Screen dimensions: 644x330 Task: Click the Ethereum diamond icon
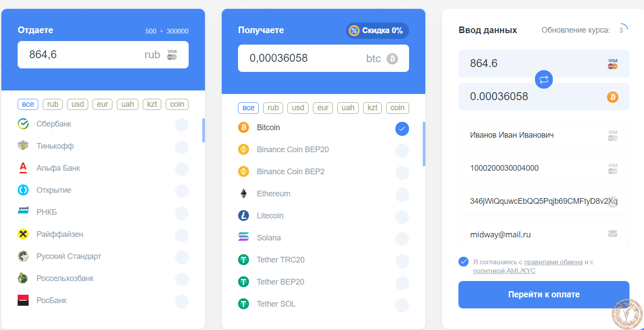point(243,194)
